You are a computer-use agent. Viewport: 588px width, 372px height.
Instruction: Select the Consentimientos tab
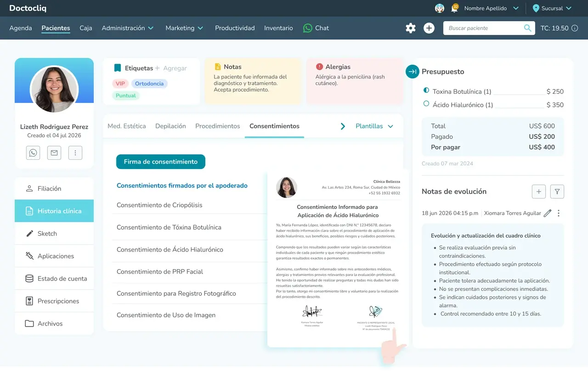click(274, 126)
